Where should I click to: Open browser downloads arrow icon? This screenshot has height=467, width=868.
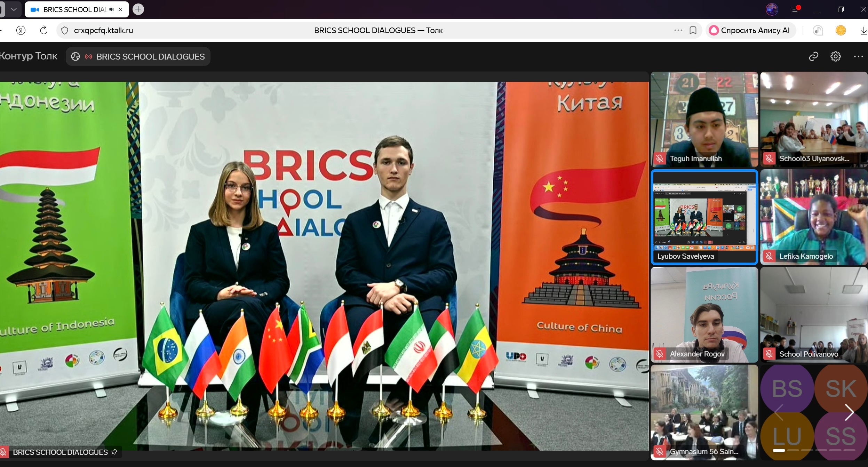[x=863, y=31]
